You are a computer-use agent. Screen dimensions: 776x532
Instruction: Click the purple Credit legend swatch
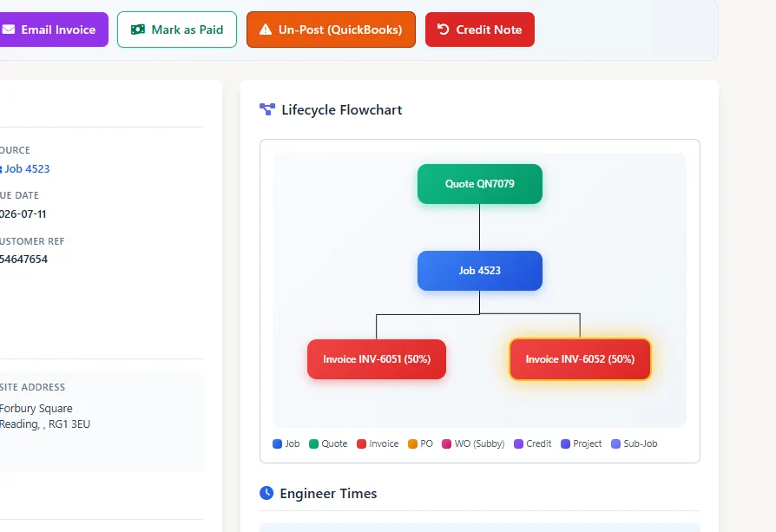519,443
